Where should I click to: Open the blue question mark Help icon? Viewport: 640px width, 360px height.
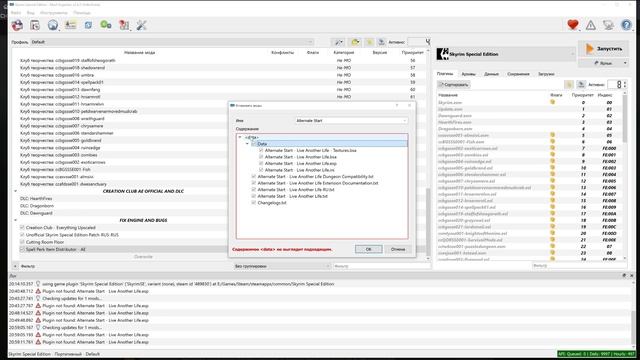pos(626,25)
